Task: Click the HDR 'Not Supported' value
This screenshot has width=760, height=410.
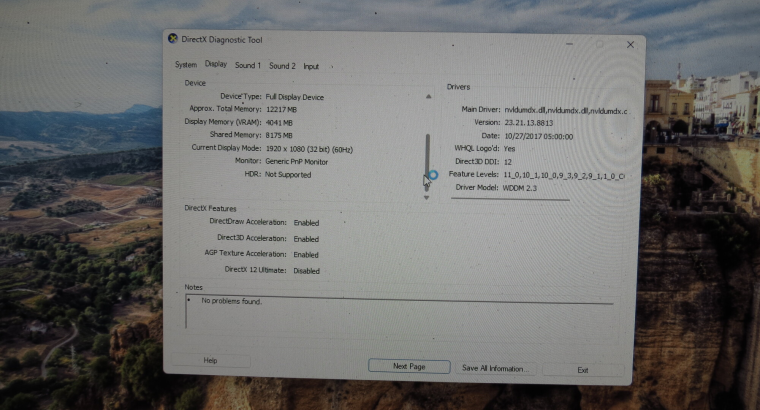Action: click(288, 174)
